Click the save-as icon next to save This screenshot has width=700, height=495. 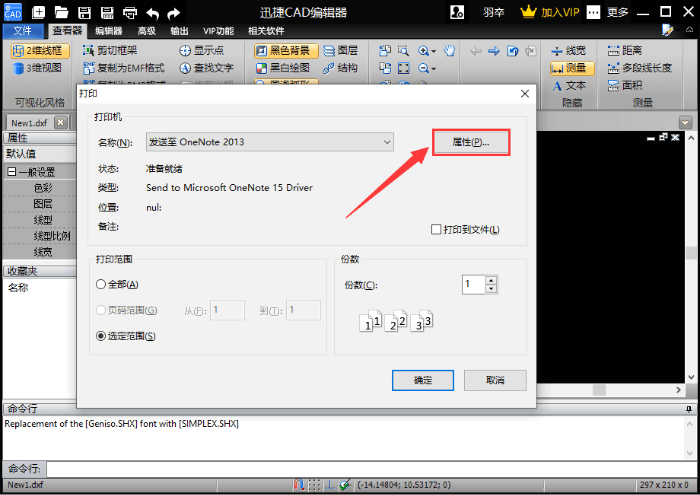click(107, 12)
